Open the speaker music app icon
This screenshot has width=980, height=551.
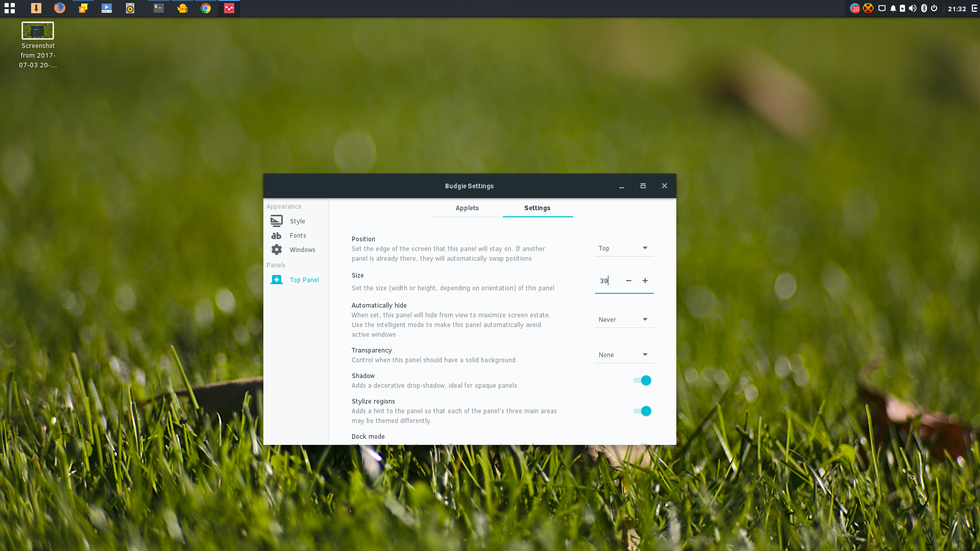click(x=130, y=8)
